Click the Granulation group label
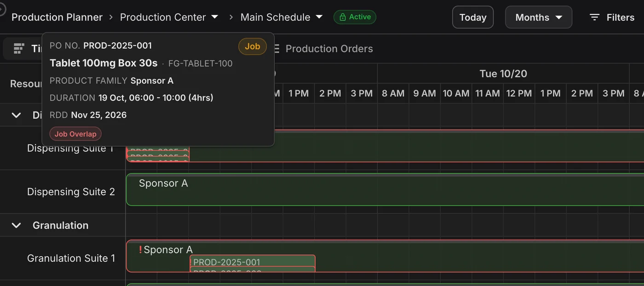 click(x=60, y=225)
